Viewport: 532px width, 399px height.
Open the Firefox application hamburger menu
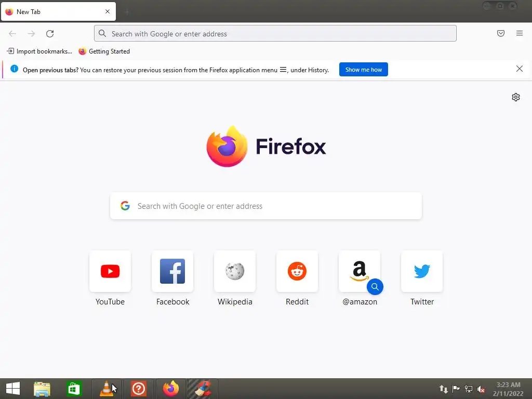519,33
